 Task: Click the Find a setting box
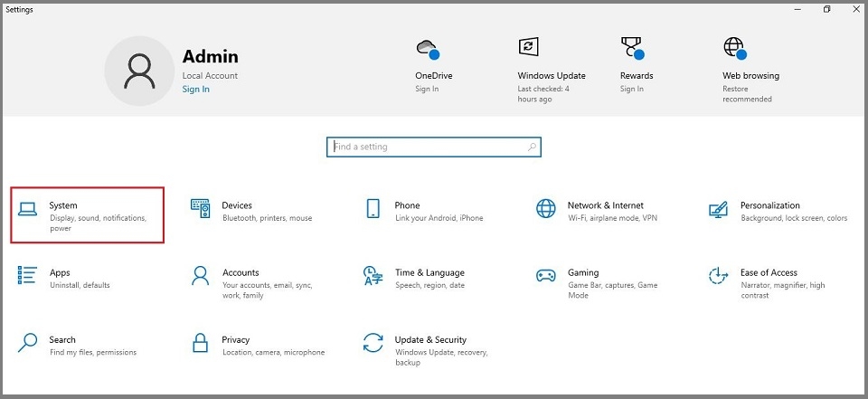click(433, 147)
